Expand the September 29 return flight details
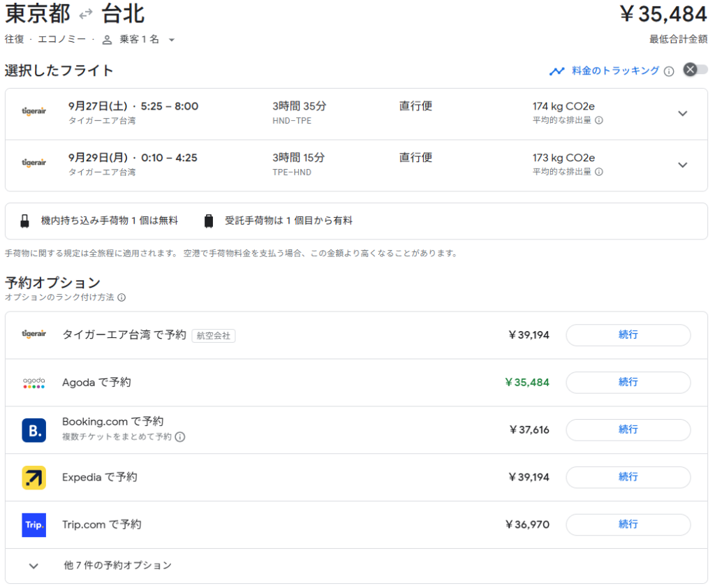The height and width of the screenshot is (588, 715). (682, 166)
